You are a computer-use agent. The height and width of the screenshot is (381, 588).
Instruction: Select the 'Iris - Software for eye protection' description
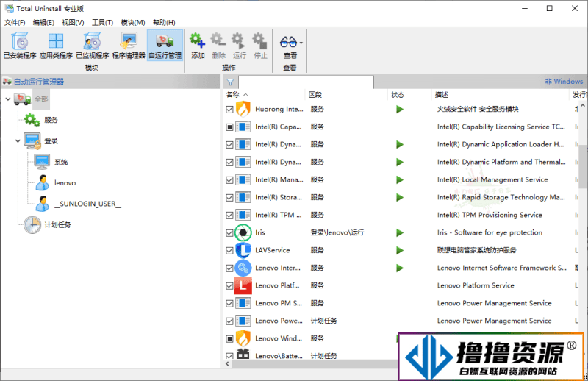tap(490, 232)
